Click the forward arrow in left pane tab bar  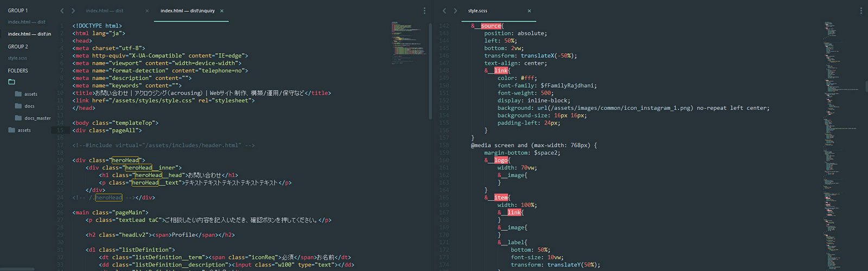click(73, 11)
